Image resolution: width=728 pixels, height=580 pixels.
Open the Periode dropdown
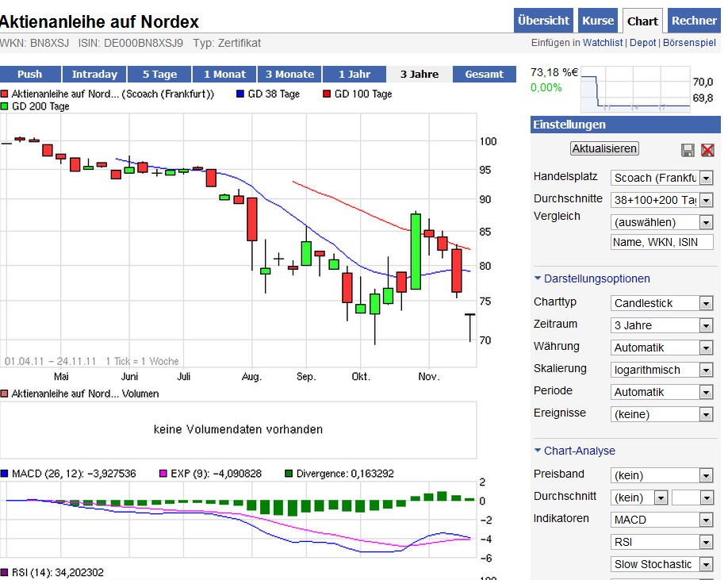click(x=661, y=393)
